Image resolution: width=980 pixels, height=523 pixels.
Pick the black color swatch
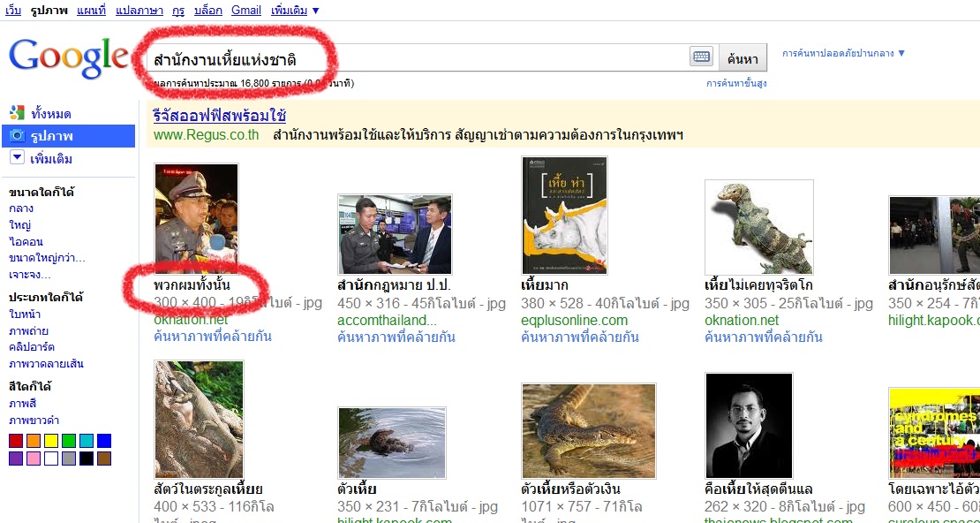click(x=87, y=459)
